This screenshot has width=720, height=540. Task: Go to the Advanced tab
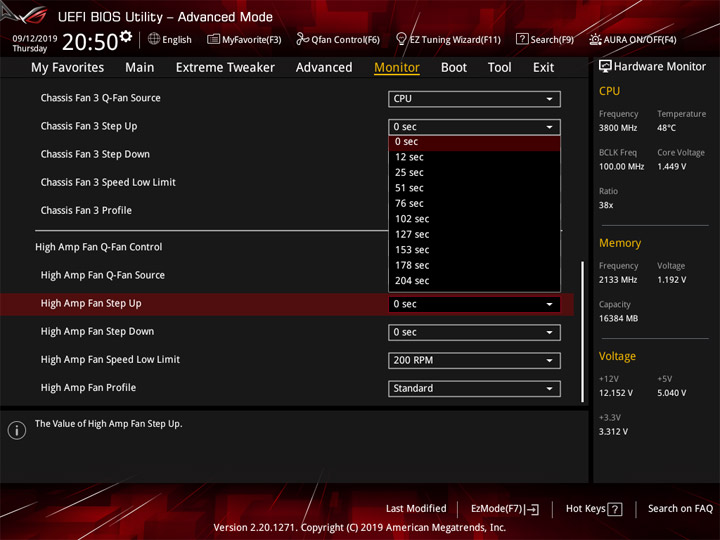pyautogui.click(x=324, y=68)
